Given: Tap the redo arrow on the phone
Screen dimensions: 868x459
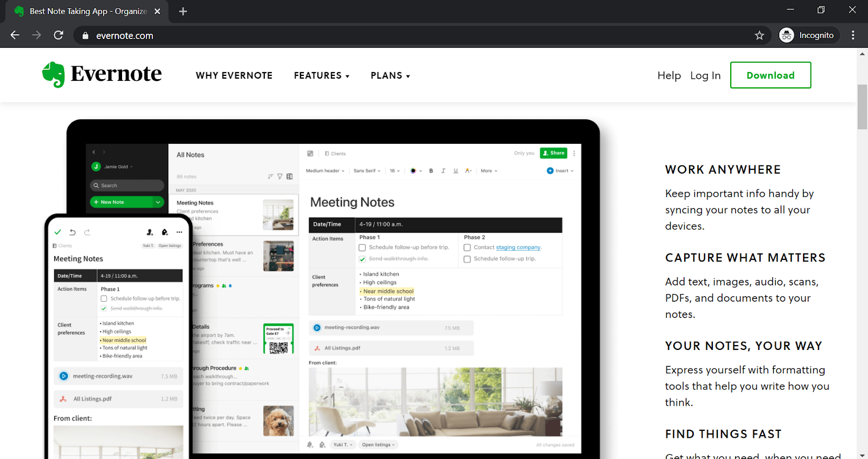Looking at the screenshot, I should coord(87,232).
